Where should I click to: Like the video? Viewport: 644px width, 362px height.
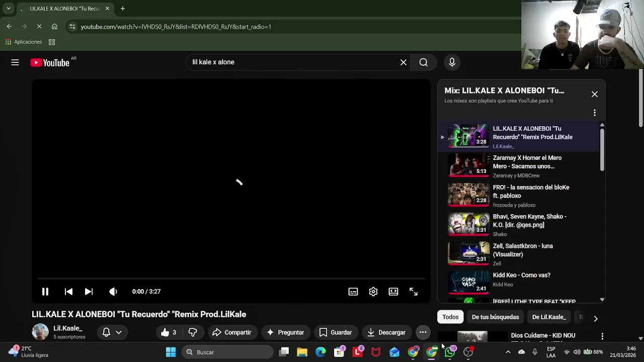coord(169,332)
